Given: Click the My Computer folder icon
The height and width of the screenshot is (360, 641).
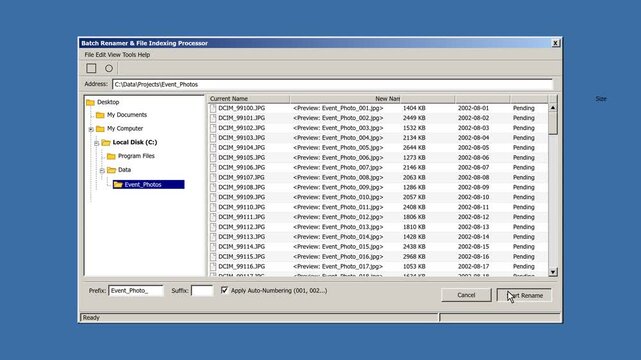Looking at the screenshot, I should coord(100,129).
